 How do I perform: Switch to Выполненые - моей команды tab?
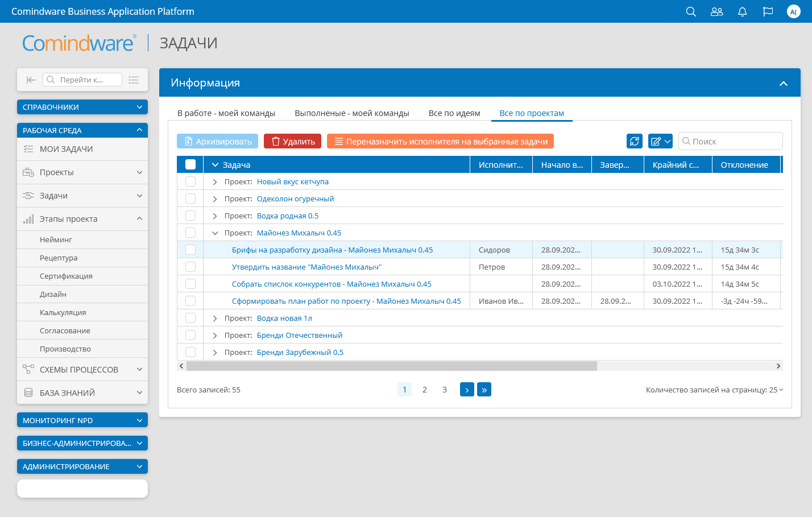click(x=352, y=113)
